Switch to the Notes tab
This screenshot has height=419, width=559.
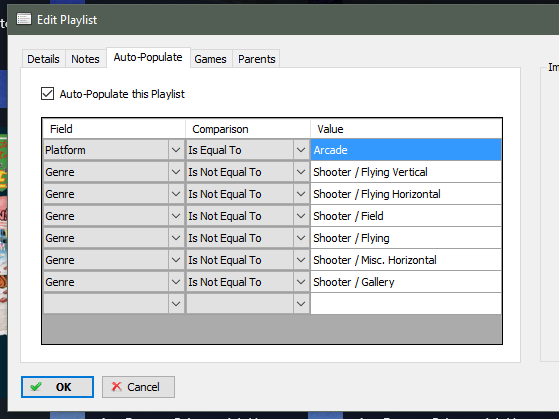tap(85, 59)
